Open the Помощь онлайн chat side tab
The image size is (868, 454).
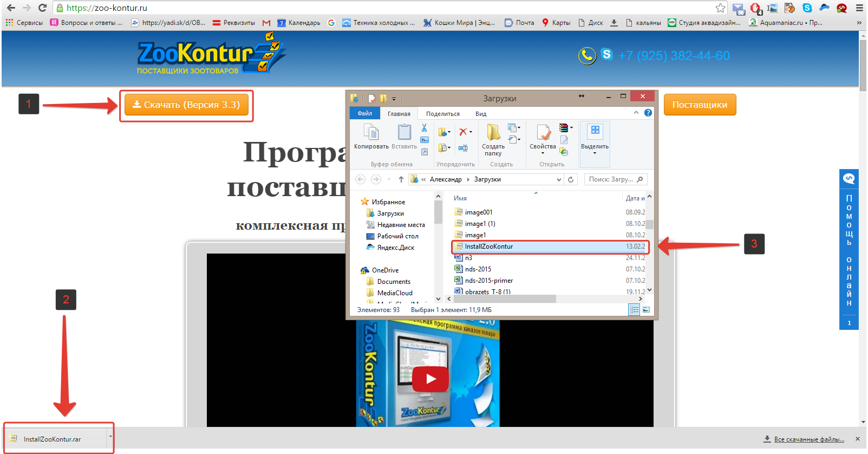[849, 250]
